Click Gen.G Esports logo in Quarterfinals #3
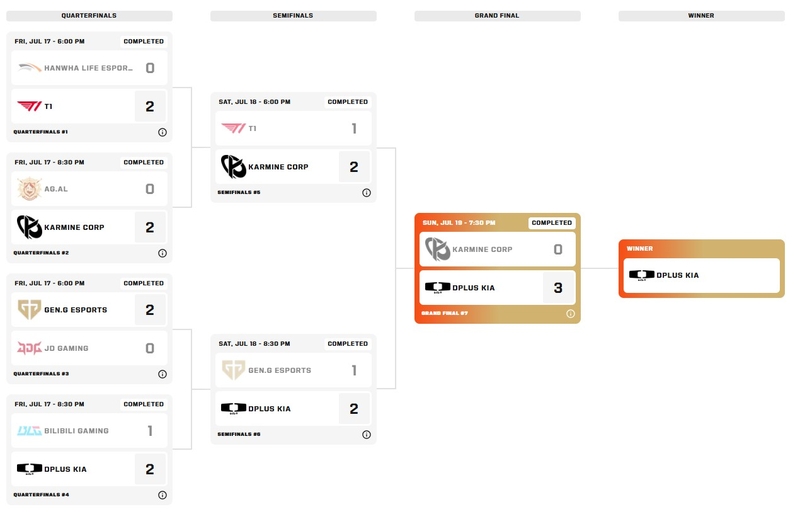This screenshot has width=800, height=514. pyautogui.click(x=30, y=310)
